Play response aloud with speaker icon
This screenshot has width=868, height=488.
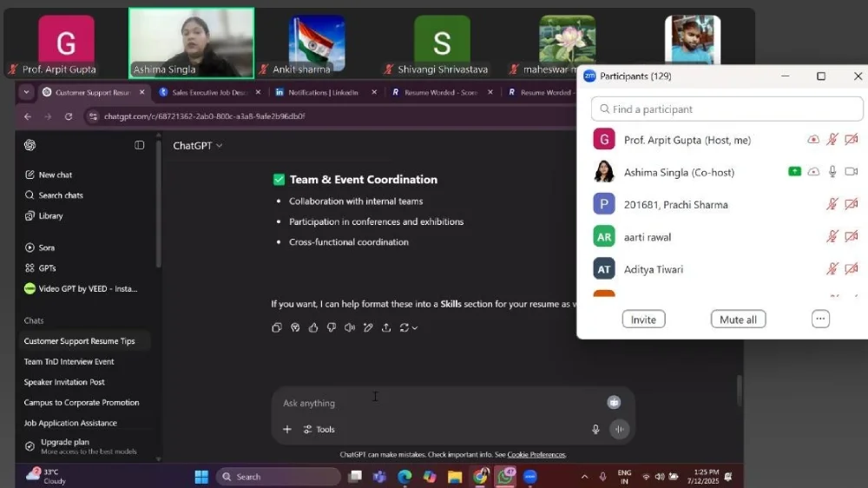[x=350, y=327]
